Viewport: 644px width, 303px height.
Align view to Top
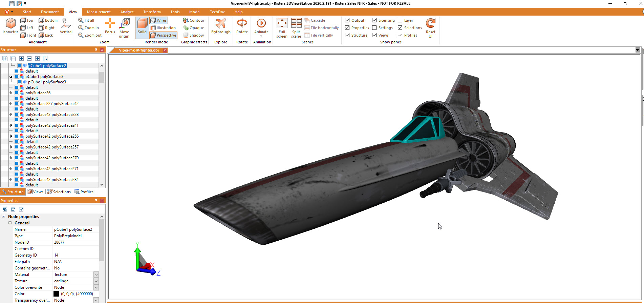click(27, 20)
